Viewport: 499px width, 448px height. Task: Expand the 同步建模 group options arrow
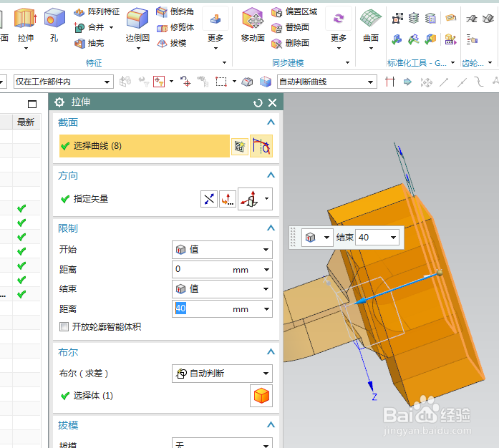347,63
